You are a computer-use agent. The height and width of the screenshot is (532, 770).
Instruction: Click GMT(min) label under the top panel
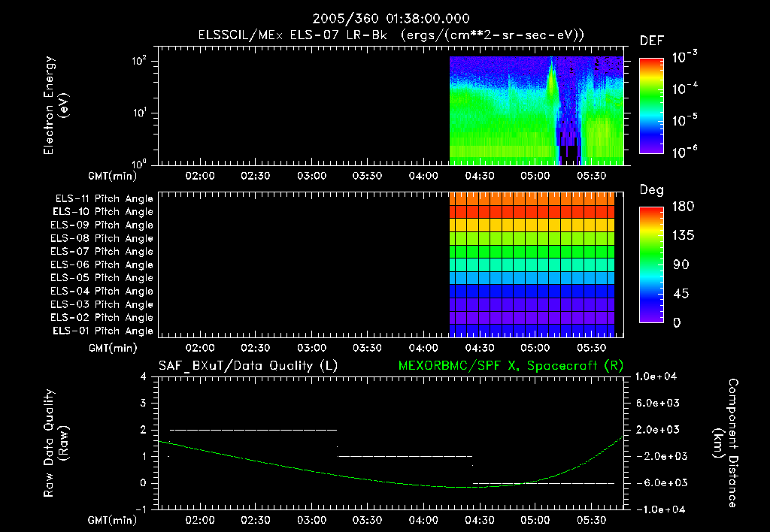113,176
